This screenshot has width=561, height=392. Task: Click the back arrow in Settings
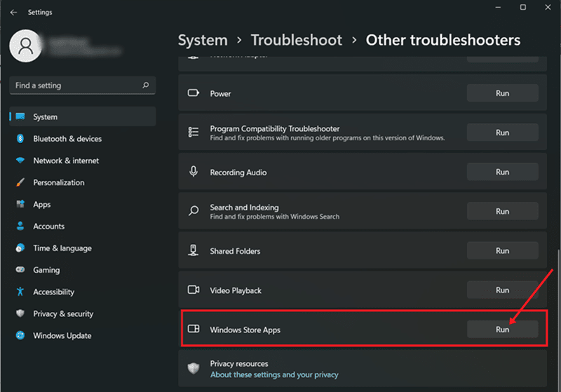14,12
